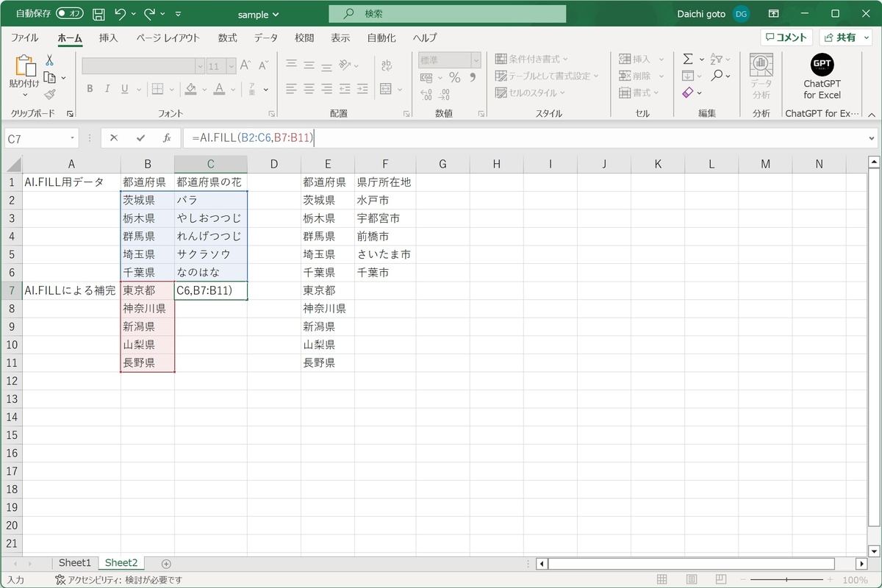
Task: Cancel formula entry with the X button
Action: coord(114,138)
